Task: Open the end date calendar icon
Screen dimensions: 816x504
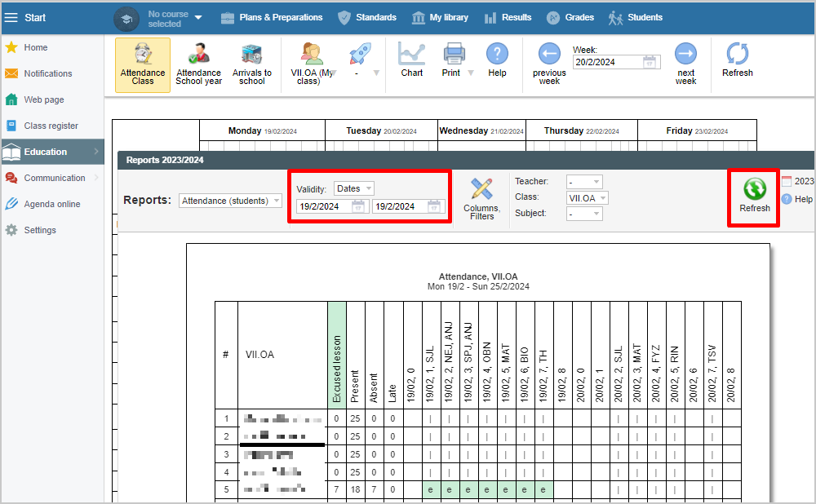Action: [x=434, y=206]
